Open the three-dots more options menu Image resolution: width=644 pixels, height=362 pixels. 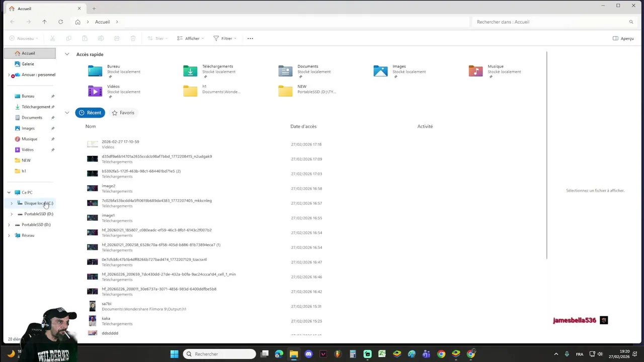(x=250, y=38)
